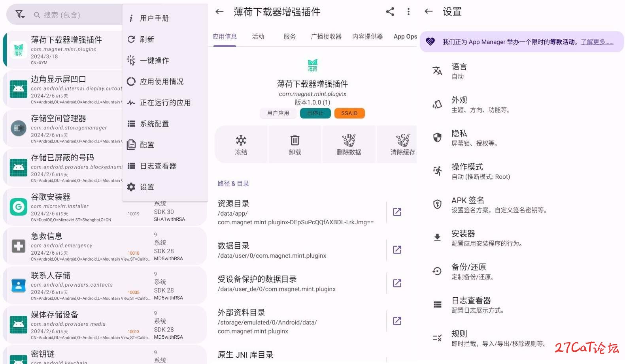Select 设置 in the overflow menu
The width and height of the screenshot is (625, 364).
(165, 187)
